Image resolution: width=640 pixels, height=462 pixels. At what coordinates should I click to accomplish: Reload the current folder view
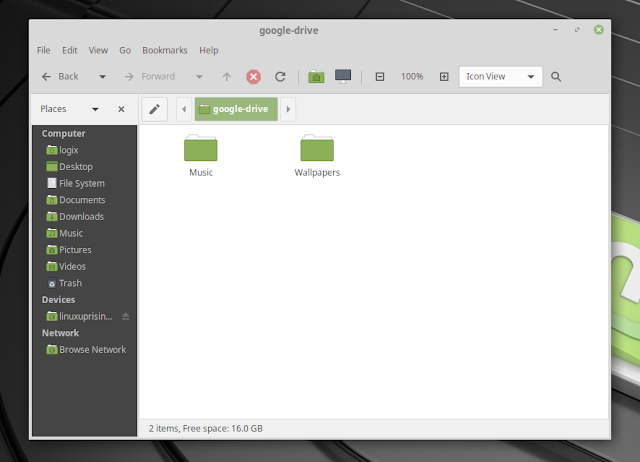(281, 77)
